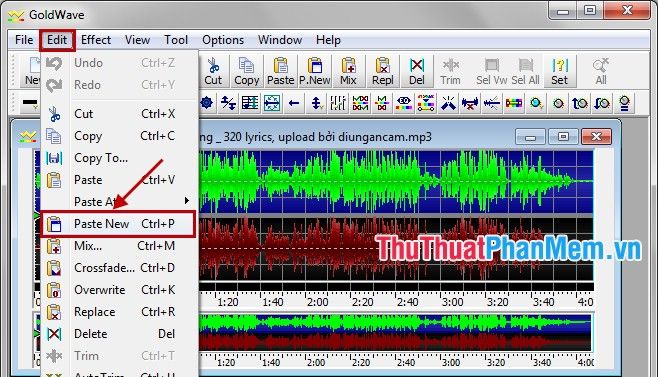Choose Overwrite in the Edit menu
This screenshot has width=658, height=377.
click(118, 290)
